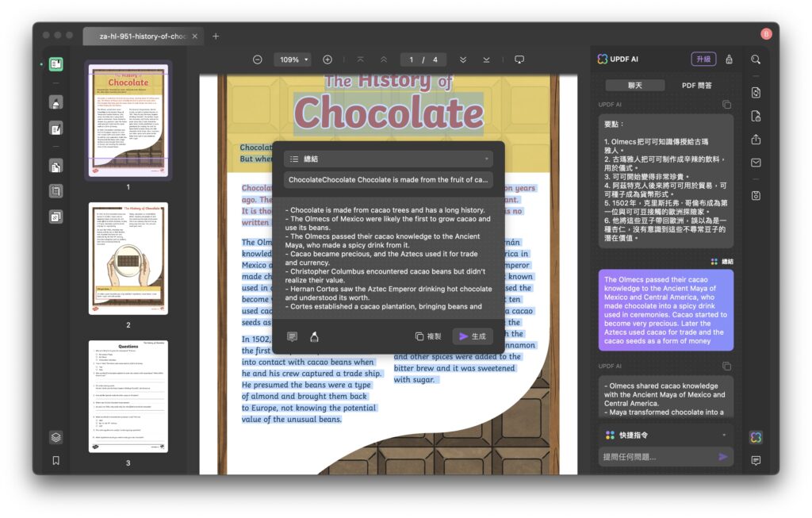Image resolution: width=812 pixels, height=518 pixels.
Task: Open the user account avatar
Action: 767,33
